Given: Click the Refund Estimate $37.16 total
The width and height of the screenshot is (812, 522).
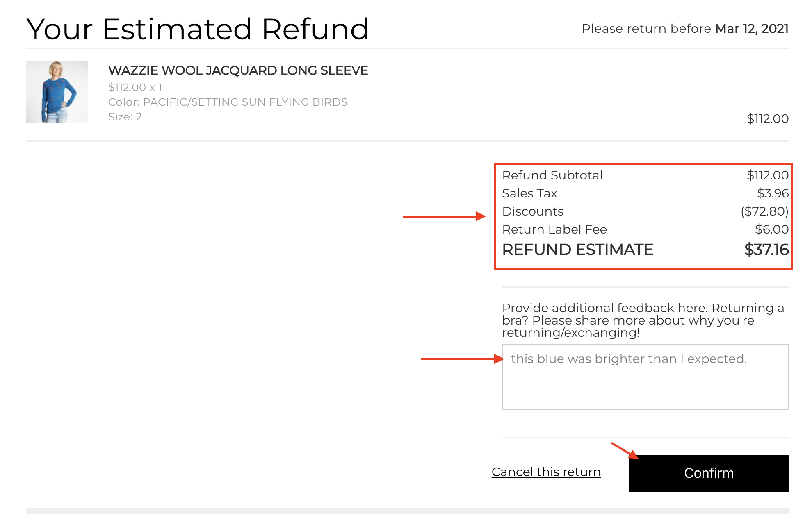Looking at the screenshot, I should (x=645, y=250).
